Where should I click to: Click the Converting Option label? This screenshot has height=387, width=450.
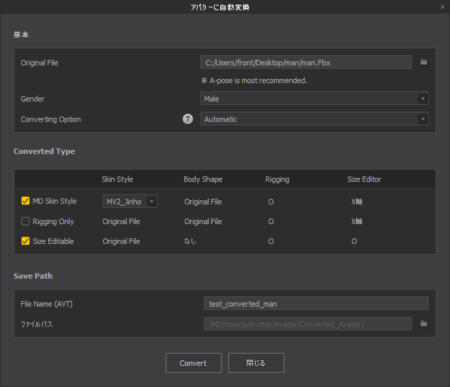51,119
